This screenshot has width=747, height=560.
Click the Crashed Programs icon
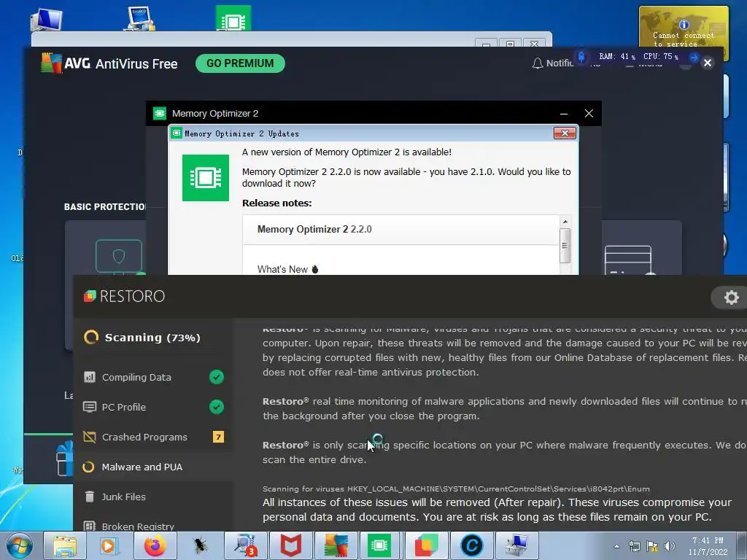coord(90,437)
